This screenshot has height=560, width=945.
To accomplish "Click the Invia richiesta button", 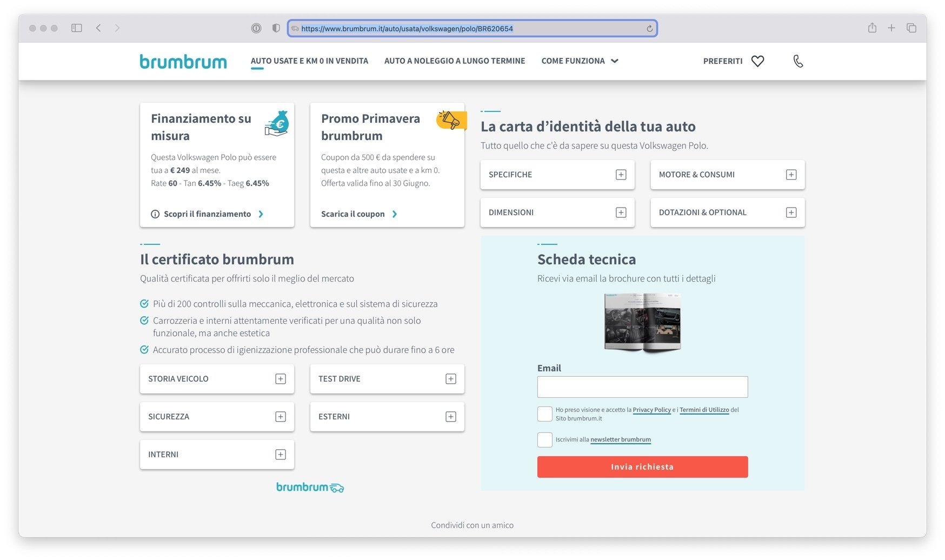I will click(642, 467).
